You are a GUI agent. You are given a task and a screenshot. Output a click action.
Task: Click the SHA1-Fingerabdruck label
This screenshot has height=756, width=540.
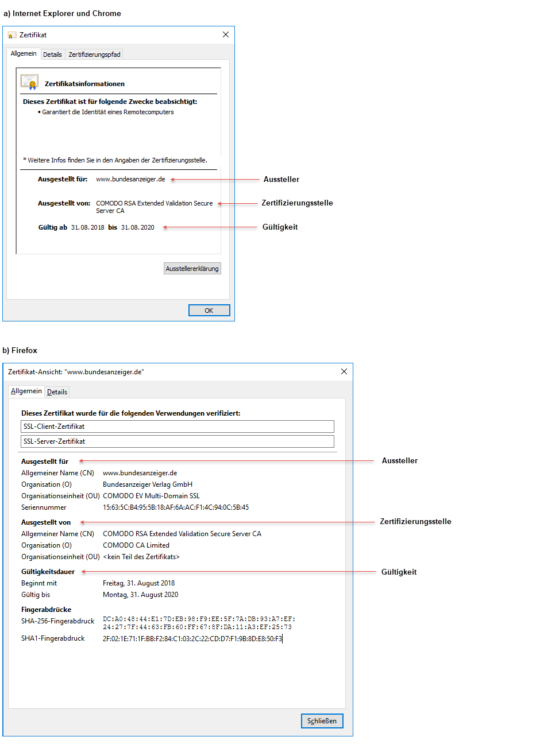click(53, 638)
